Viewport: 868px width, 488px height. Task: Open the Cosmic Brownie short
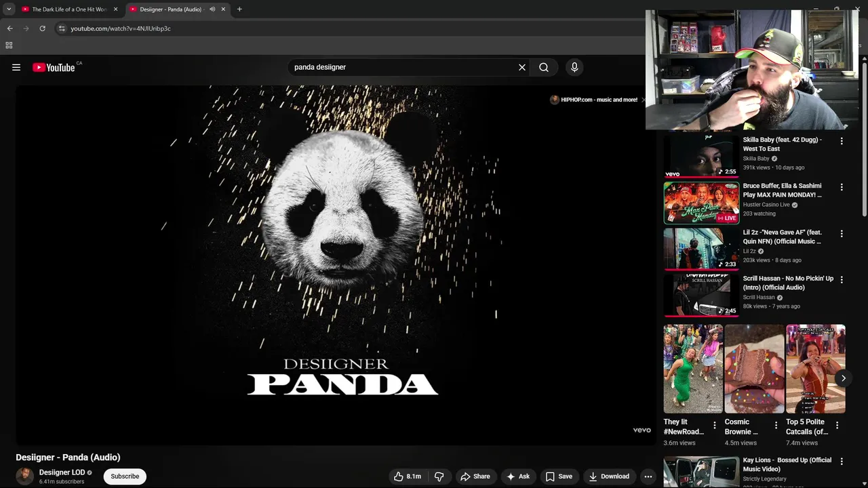click(754, 369)
